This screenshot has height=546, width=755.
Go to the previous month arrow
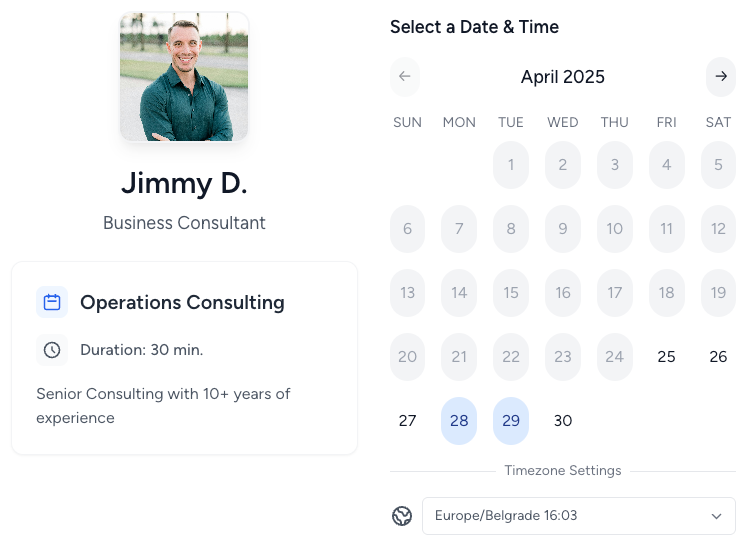tap(404, 77)
